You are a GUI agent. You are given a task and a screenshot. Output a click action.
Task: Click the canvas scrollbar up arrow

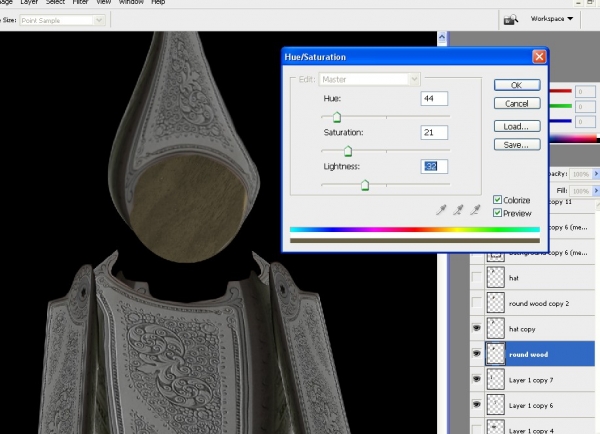point(442,38)
